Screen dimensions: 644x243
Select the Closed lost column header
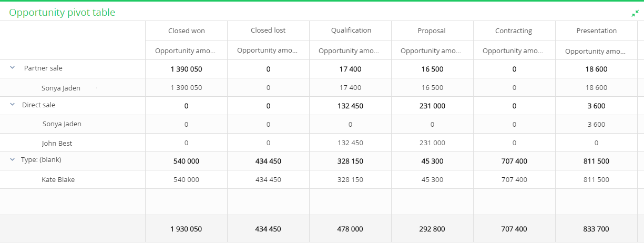(268, 30)
